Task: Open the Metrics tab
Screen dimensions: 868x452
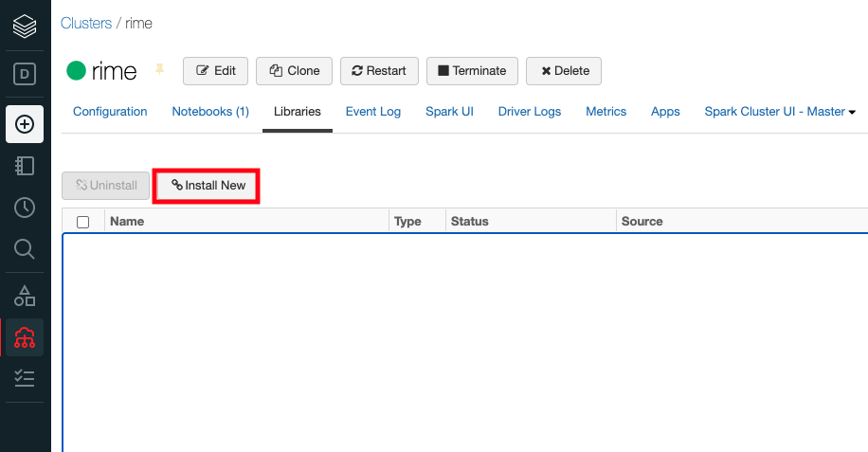Action: [606, 111]
